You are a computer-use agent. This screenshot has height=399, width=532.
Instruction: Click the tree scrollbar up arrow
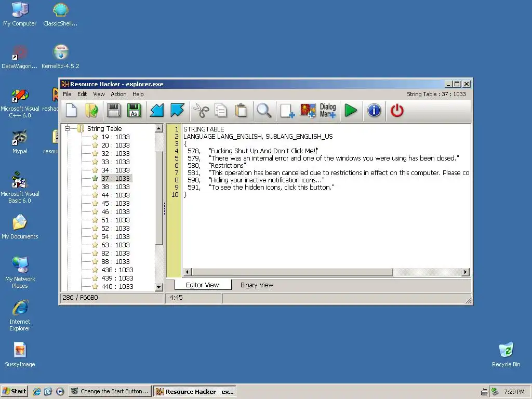159,129
